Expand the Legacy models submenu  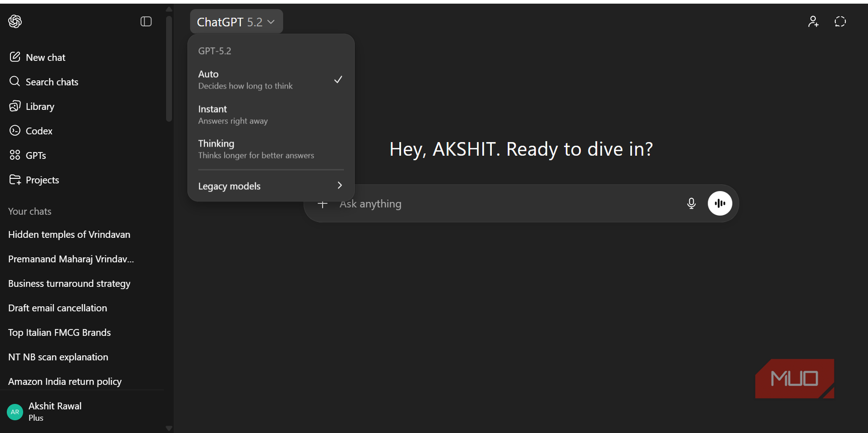271,186
